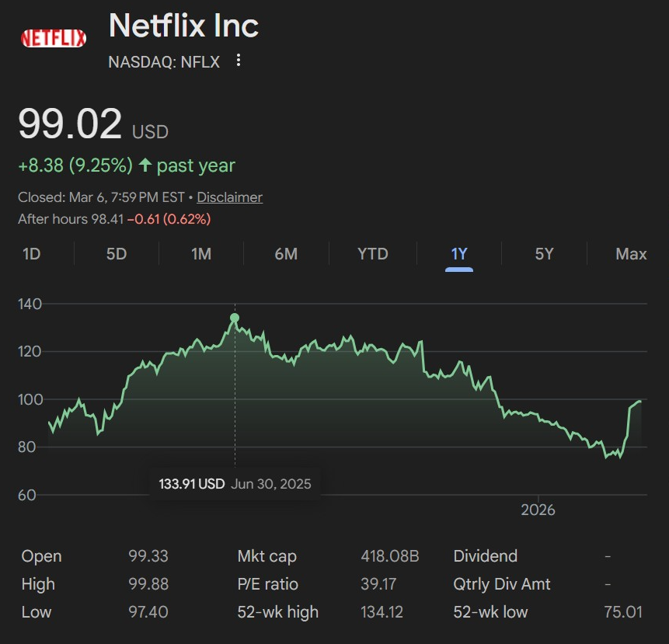Click the 52-wk high value 134.12

pyautogui.click(x=382, y=612)
